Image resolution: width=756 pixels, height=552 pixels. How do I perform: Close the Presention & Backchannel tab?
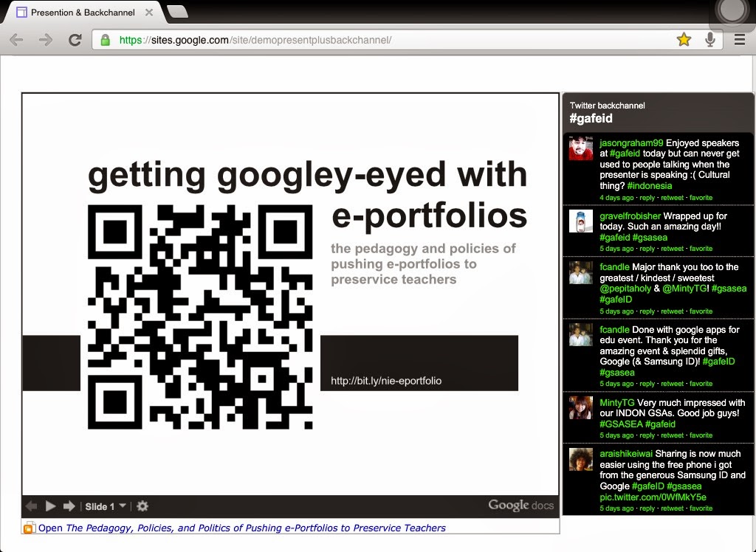[x=149, y=13]
